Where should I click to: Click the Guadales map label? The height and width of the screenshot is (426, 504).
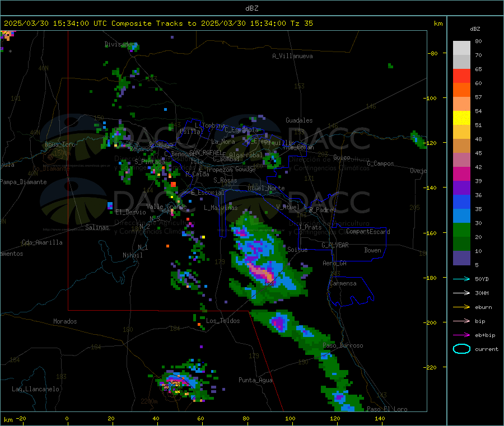point(299,120)
